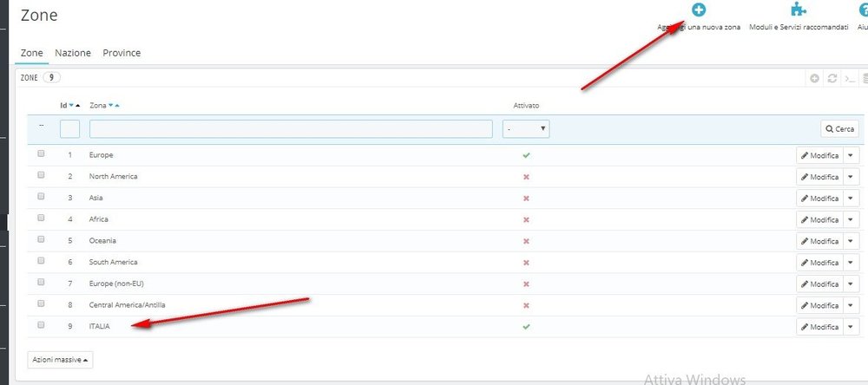Expand actions dropdown for Asia row
The width and height of the screenshot is (868, 385).
[851, 198]
